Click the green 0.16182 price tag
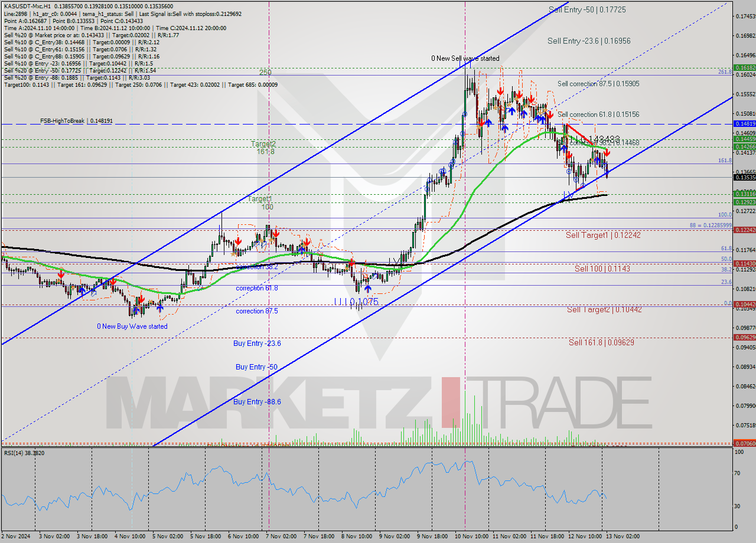Viewport: 756px width, 543px height. click(744, 68)
